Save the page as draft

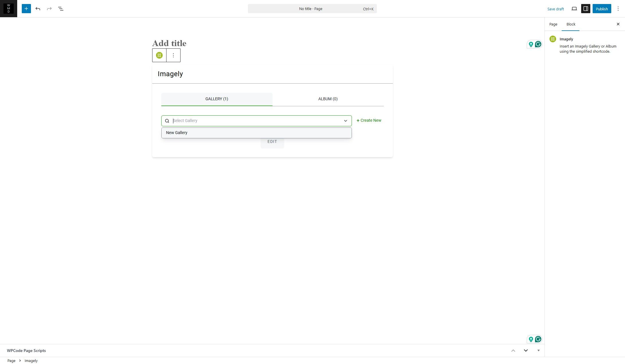(555, 9)
